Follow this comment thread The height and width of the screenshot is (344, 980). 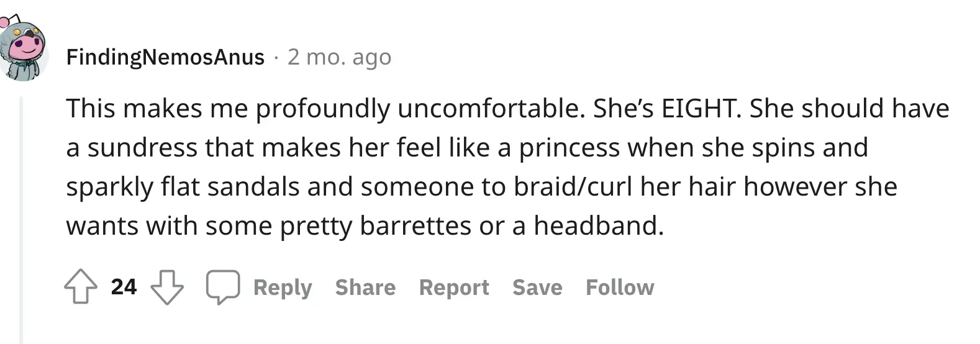coord(620,287)
